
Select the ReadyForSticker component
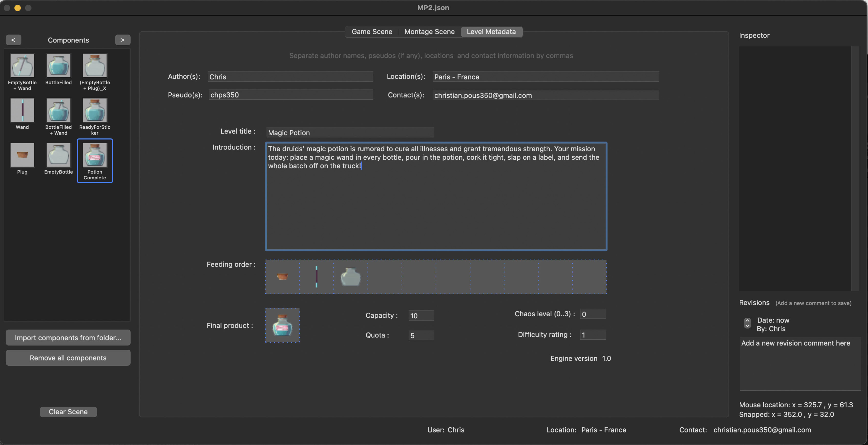[x=95, y=110]
